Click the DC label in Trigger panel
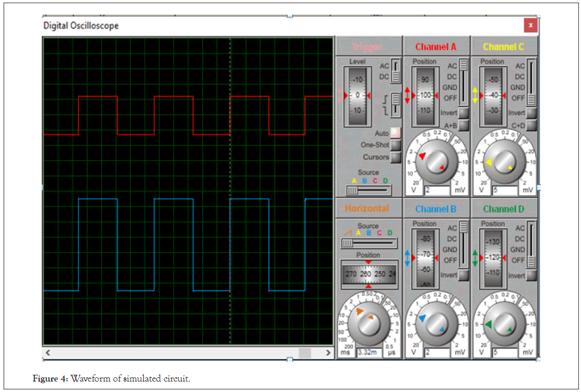 [x=384, y=77]
